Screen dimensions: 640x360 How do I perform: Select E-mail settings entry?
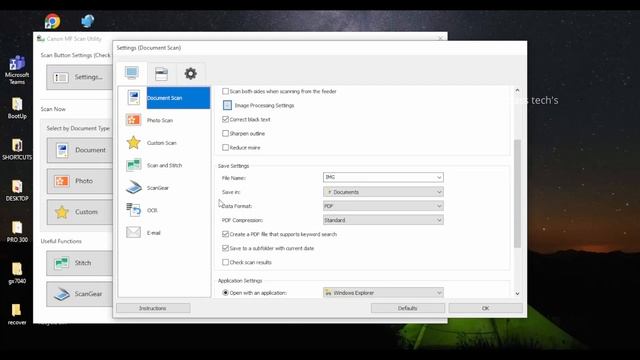pos(153,233)
